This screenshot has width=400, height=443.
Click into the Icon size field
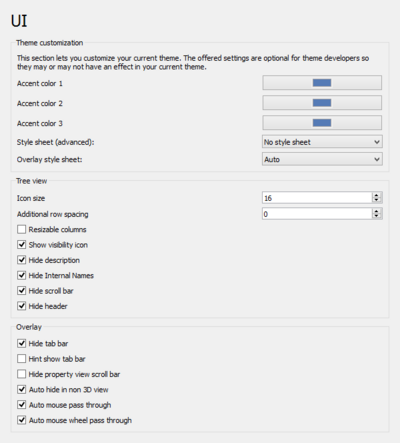click(x=317, y=198)
